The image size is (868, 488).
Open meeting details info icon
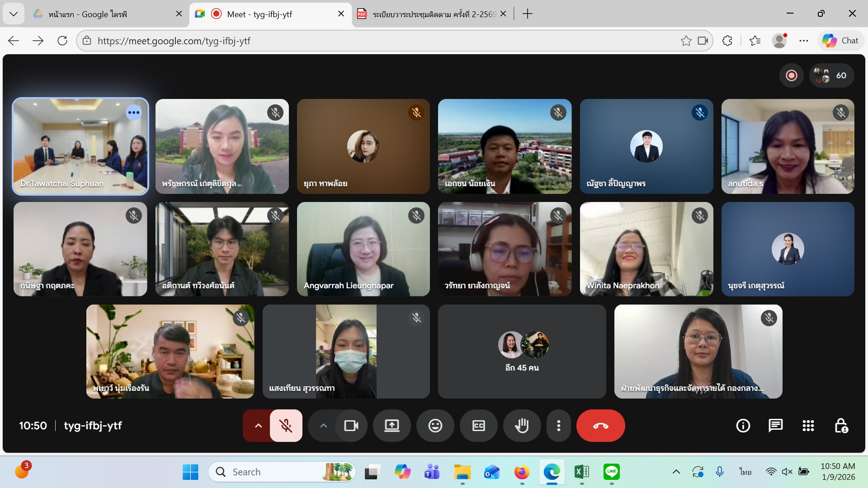coord(743,426)
